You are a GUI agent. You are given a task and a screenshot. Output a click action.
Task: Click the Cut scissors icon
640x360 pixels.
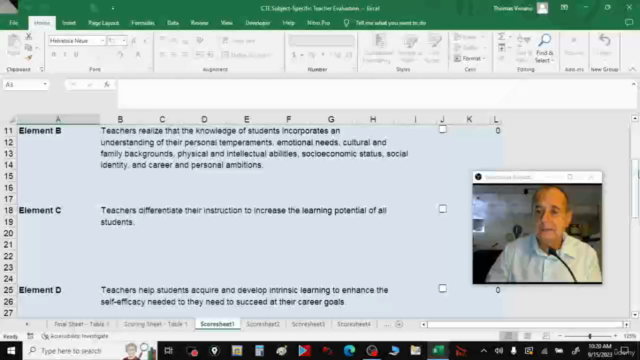(28, 37)
